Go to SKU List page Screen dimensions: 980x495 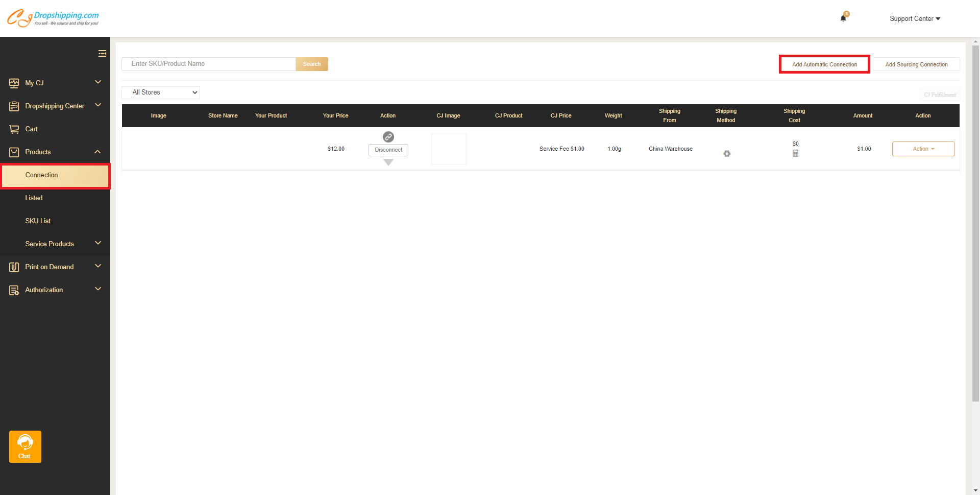pos(38,221)
